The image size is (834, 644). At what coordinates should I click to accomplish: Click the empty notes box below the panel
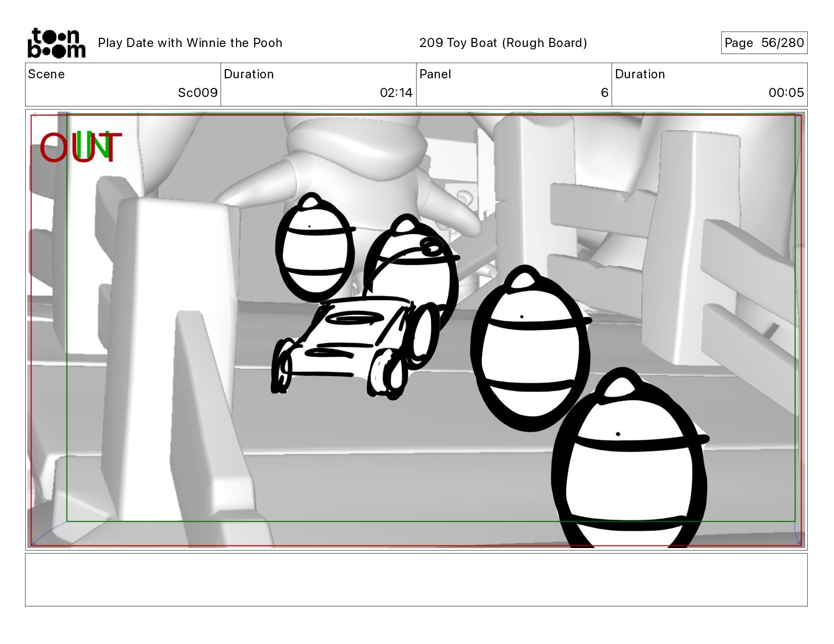point(416,579)
